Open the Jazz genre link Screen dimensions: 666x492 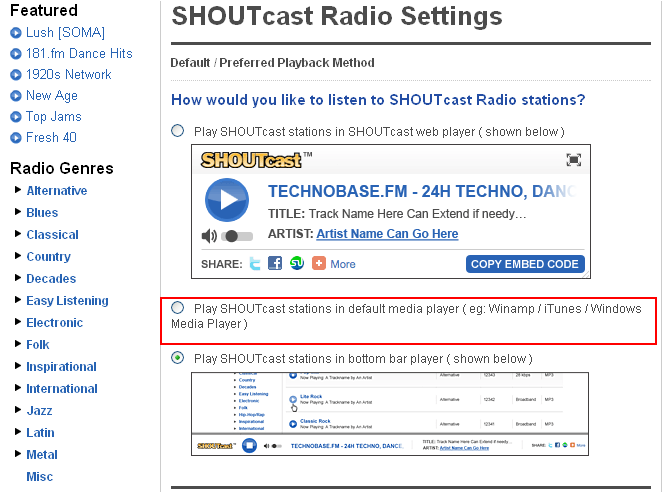click(x=40, y=411)
